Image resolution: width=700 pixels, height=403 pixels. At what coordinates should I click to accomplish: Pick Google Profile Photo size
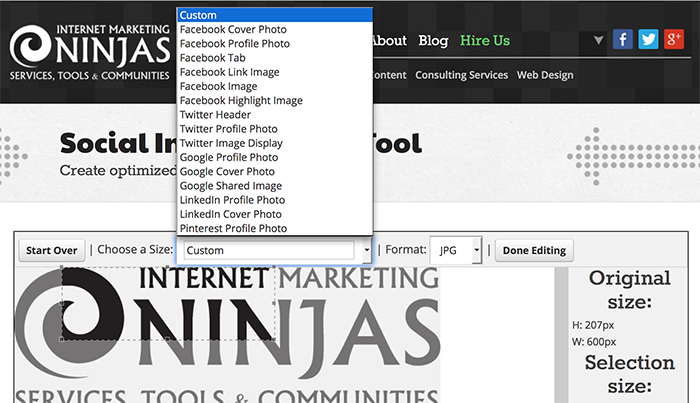275,158
